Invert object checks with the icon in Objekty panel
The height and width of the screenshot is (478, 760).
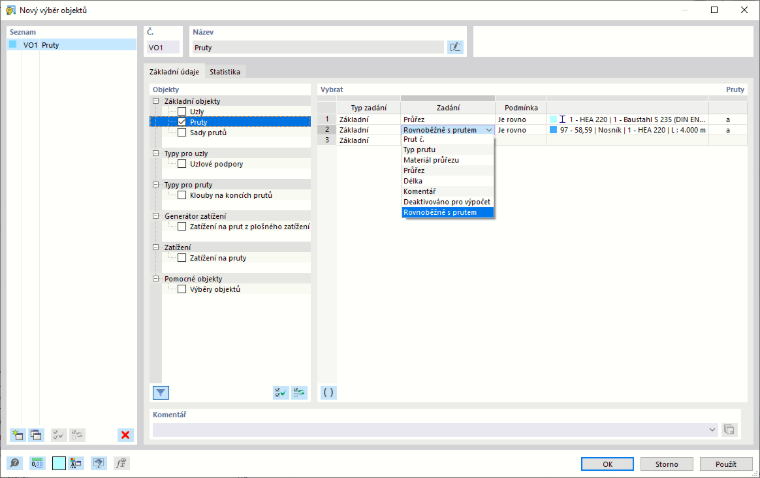[299, 393]
